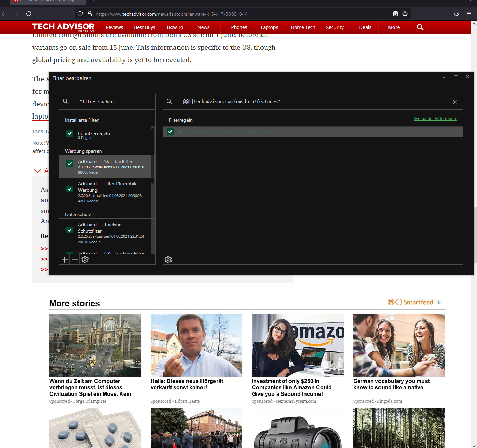Click the remove filter minus icon
Screen dimensions: 477x448
click(x=75, y=259)
